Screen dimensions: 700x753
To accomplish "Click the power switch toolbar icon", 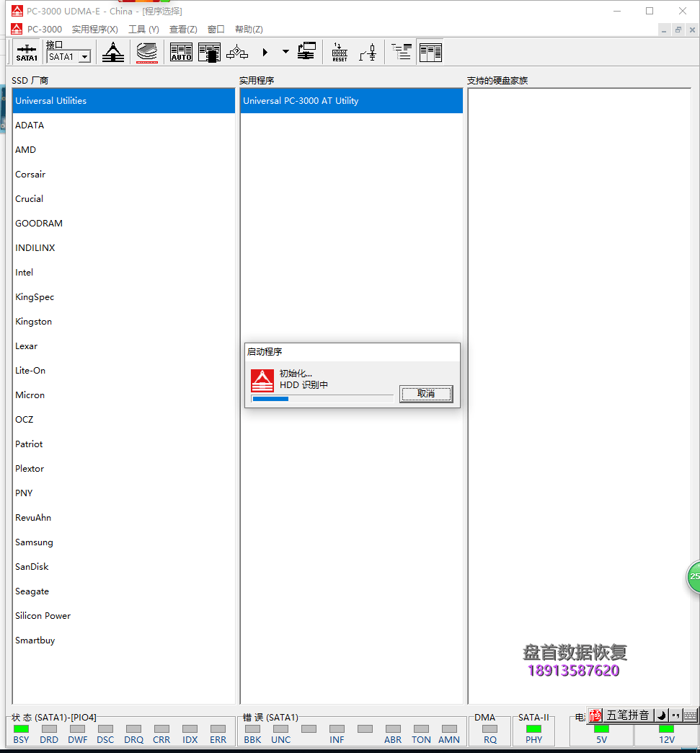I will coord(368,53).
